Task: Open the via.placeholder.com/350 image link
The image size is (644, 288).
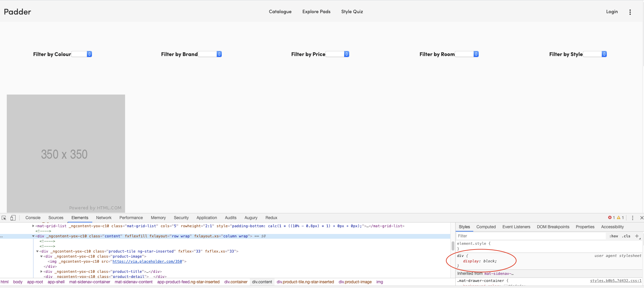Action: [147, 261]
